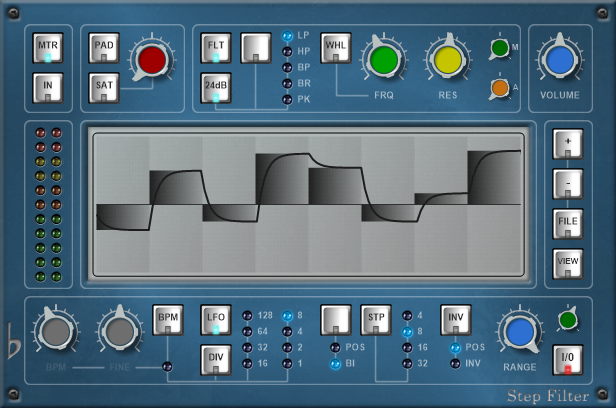Click the red saturation knob
Viewport: 616px width, 408px height.
point(153,58)
